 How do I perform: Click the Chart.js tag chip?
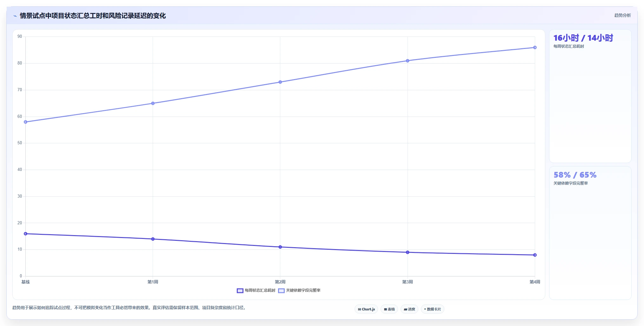(x=366, y=309)
